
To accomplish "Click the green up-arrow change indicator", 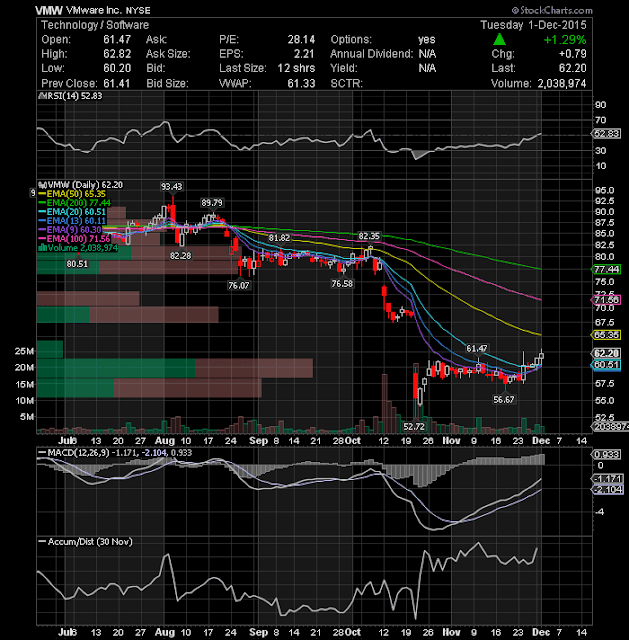I will [499, 40].
